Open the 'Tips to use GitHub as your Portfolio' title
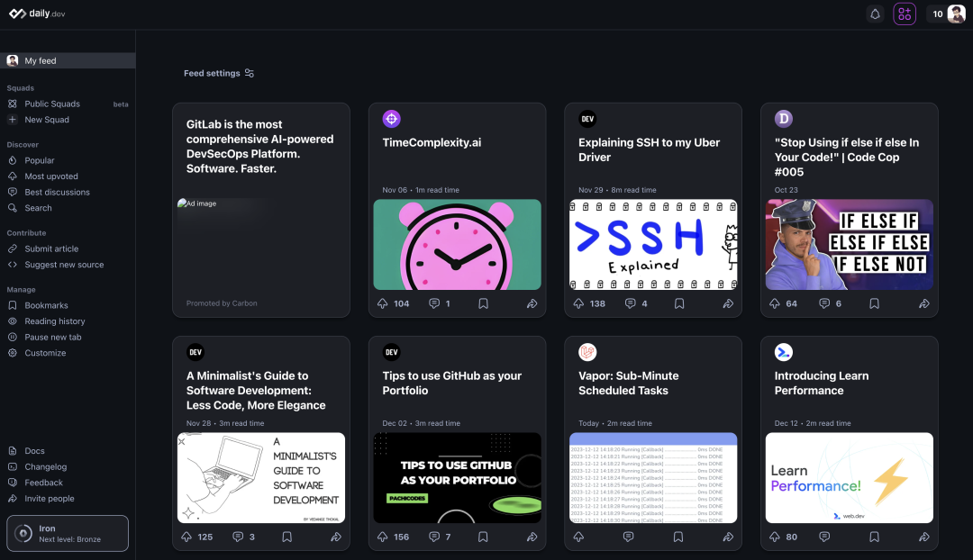973x560 pixels. (x=451, y=384)
